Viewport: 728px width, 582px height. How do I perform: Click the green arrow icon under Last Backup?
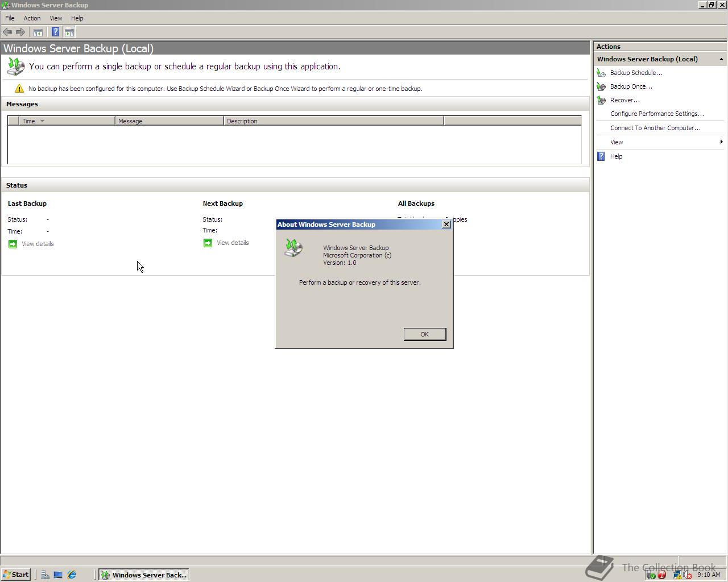pos(13,244)
